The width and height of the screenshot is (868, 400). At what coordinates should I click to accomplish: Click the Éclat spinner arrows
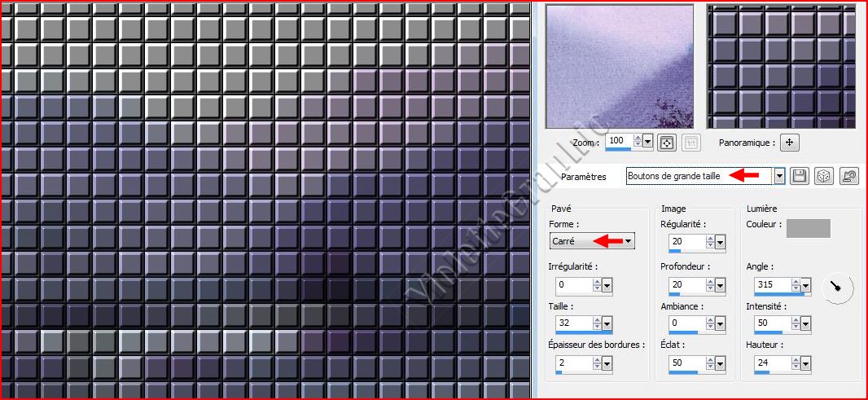(x=709, y=363)
